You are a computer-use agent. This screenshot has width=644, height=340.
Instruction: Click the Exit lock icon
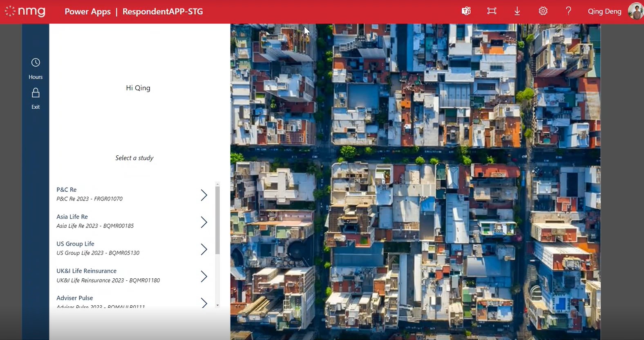click(x=36, y=93)
